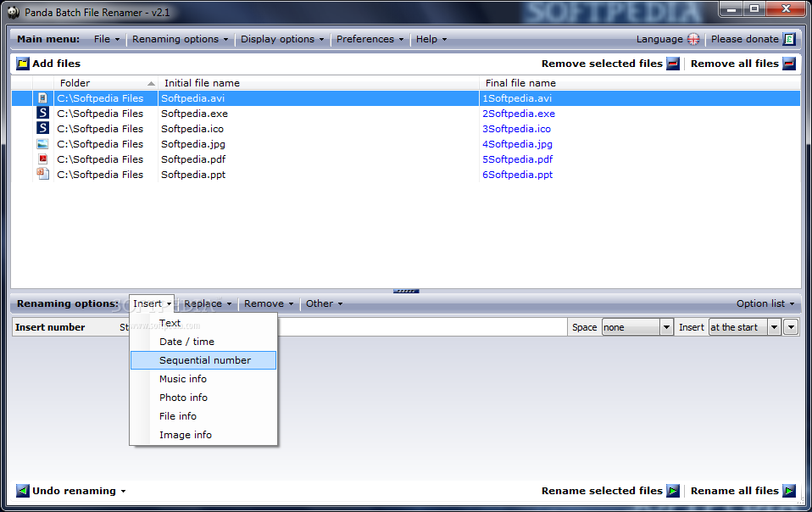Click the Add files folder icon
812x512 pixels.
tap(23, 64)
